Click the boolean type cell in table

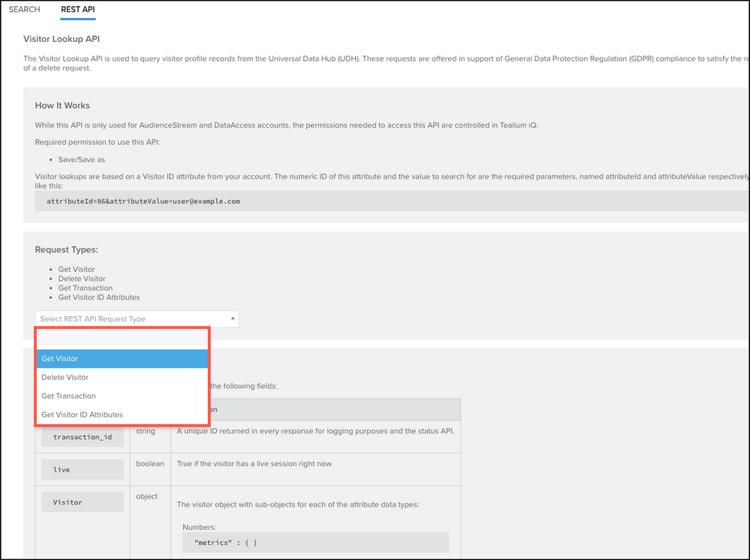click(x=151, y=464)
